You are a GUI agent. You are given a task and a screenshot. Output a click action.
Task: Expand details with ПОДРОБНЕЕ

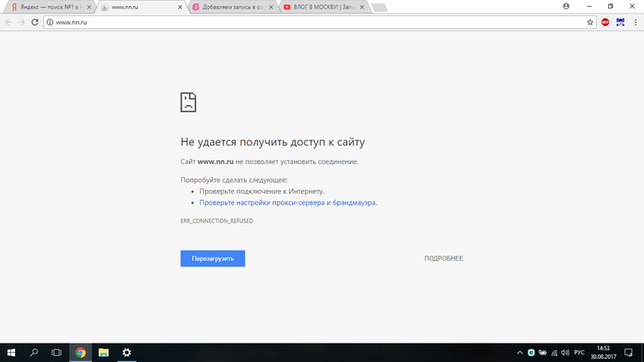tap(443, 258)
